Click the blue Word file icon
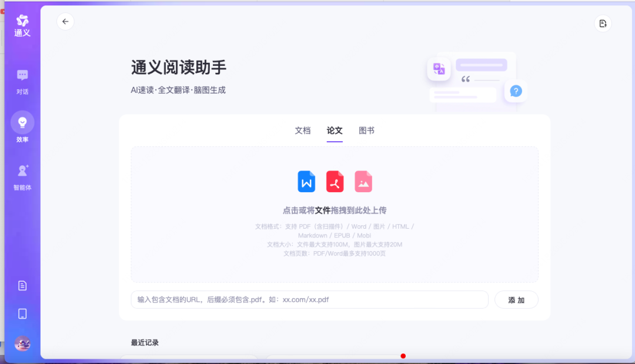Viewport: 635px width, 364px height. coord(306,181)
